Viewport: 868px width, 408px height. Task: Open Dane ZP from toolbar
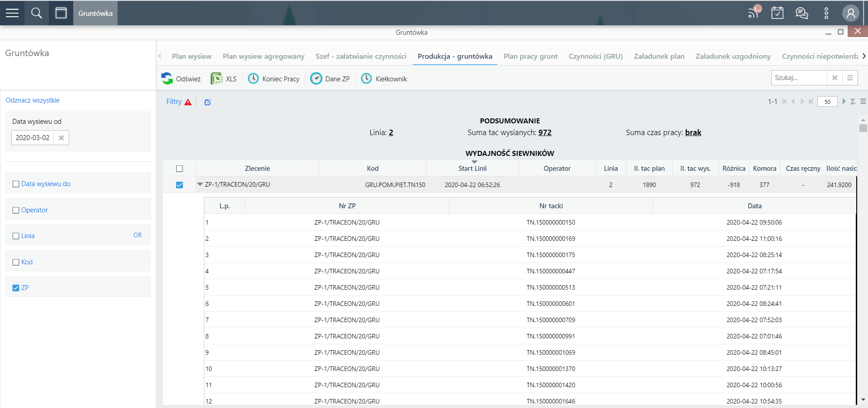(330, 79)
